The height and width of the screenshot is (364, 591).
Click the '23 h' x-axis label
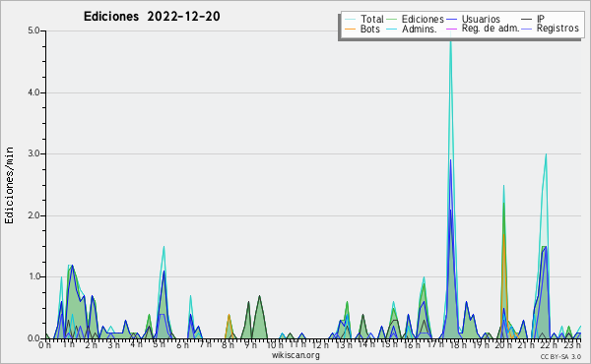pos(572,345)
